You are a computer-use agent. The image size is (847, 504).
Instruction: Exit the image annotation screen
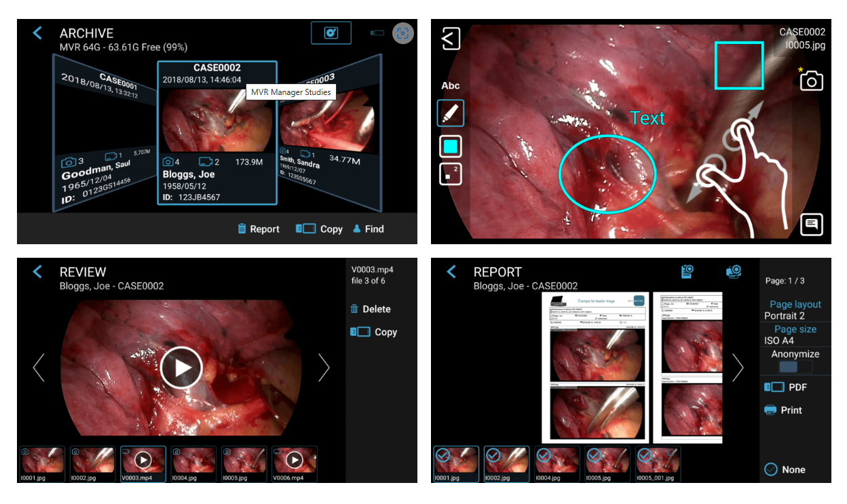coord(451,39)
